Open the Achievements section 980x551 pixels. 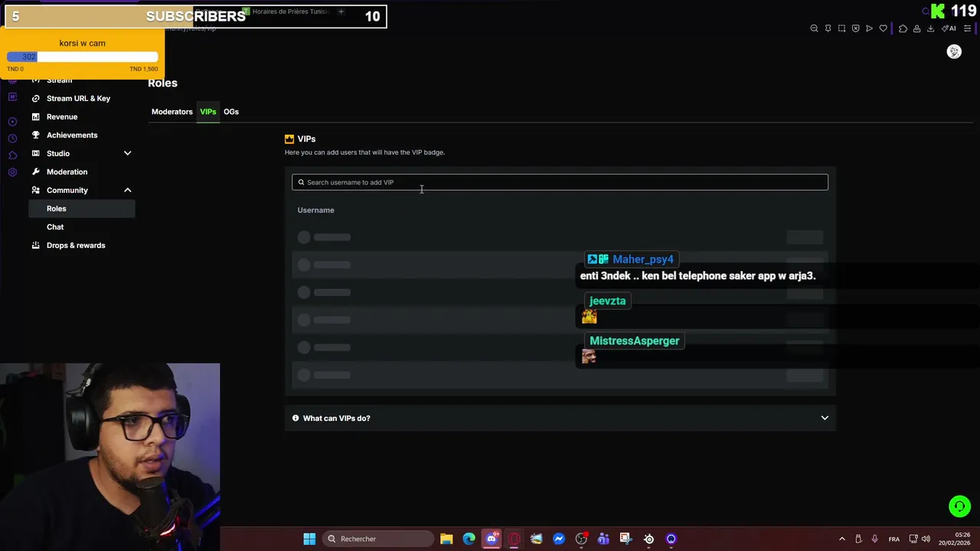72,135
